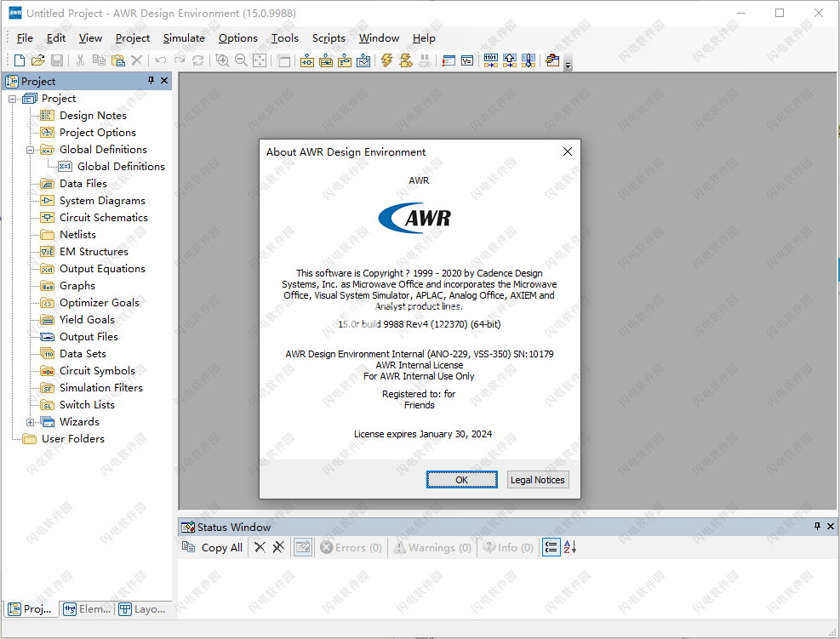Screen dimensions: 840x639
Task: Toggle the Errors (0) filter
Action: point(351,547)
